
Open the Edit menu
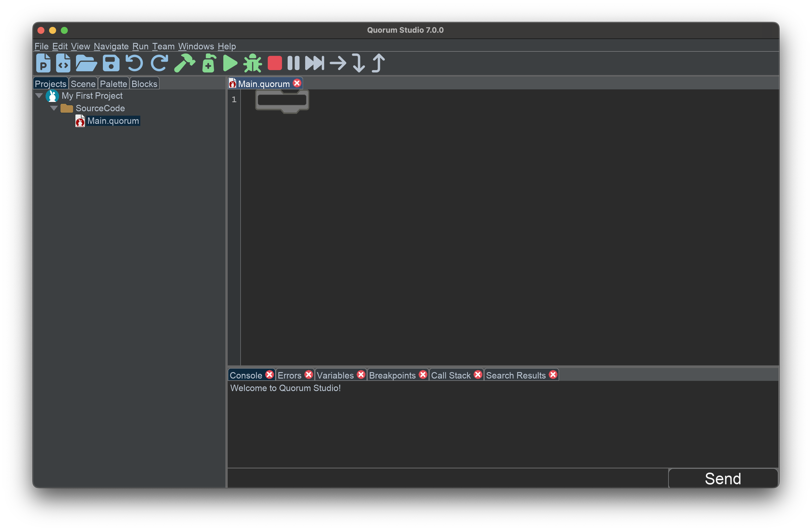pos(60,46)
